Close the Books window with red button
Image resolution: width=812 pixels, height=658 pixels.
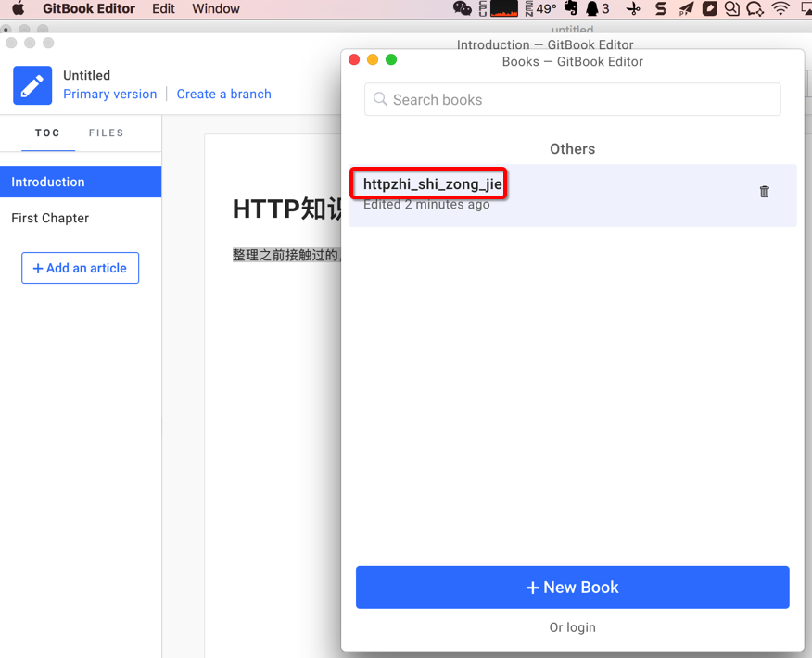(x=354, y=59)
